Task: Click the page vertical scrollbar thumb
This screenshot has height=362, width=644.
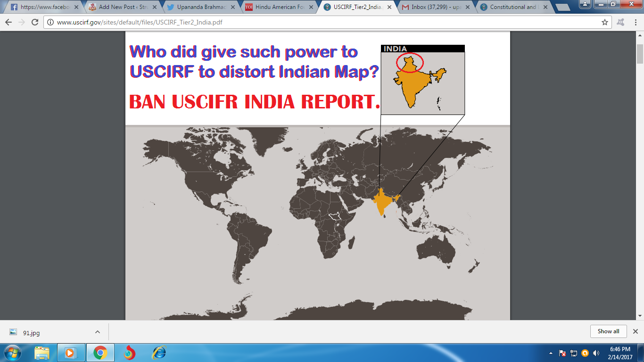Action: pyautogui.click(x=640, y=54)
